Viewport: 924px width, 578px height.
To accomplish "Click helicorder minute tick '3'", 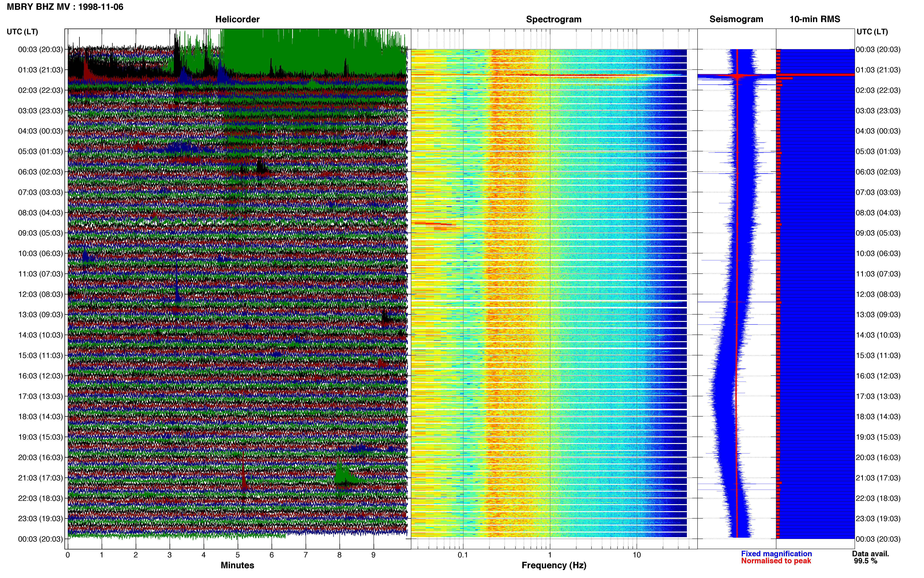I will (x=170, y=555).
